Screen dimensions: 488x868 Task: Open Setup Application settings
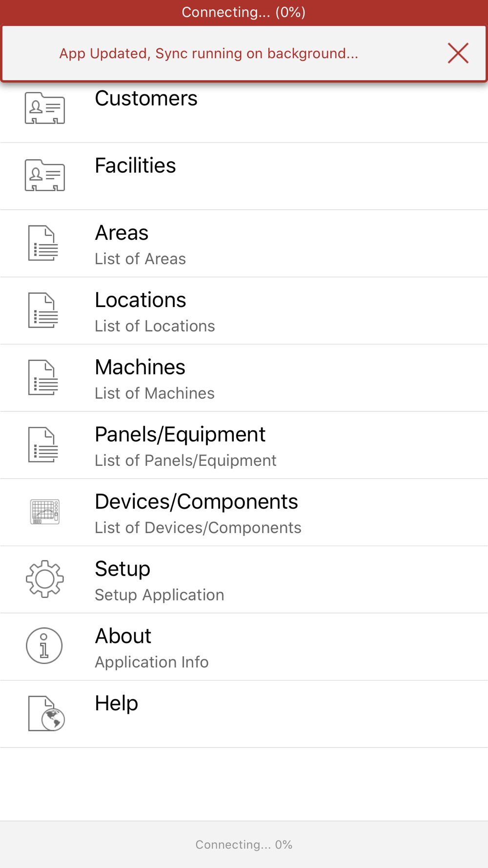point(159,595)
